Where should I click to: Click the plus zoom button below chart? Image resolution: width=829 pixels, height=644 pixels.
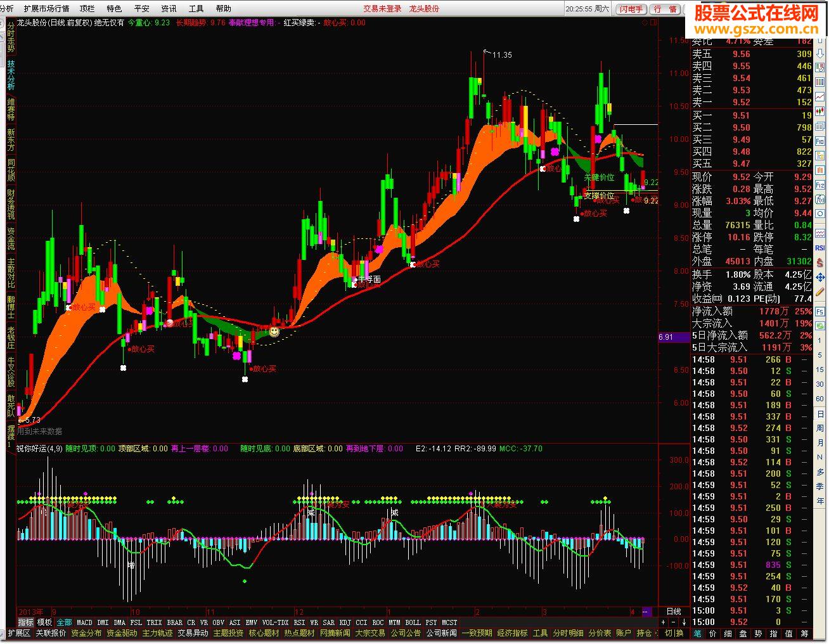[664, 622]
